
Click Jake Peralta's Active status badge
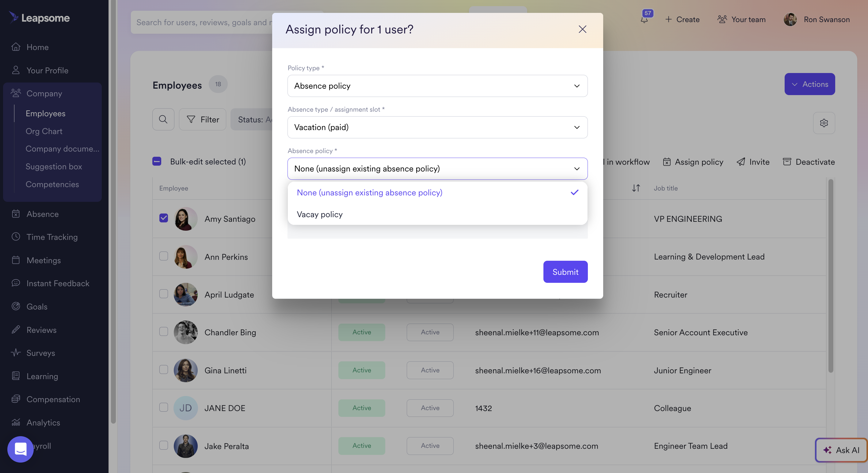[362, 446]
